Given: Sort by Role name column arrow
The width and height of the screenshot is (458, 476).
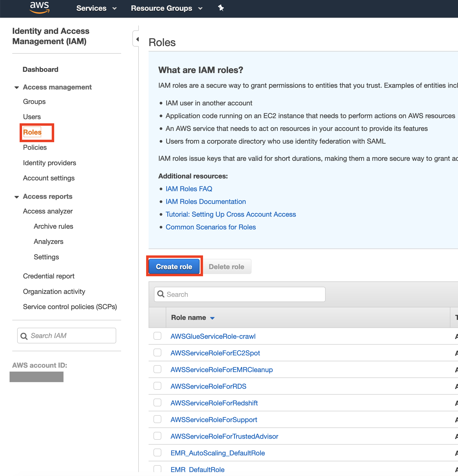Looking at the screenshot, I should (x=212, y=318).
